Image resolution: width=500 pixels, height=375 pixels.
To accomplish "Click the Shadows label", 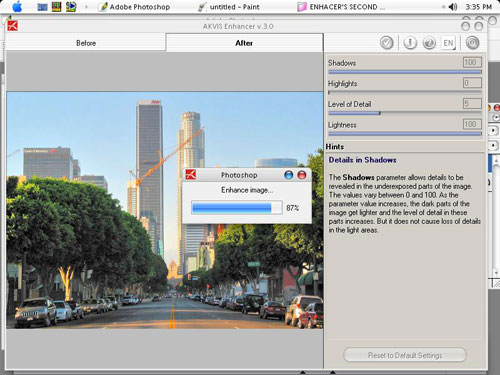I will (x=342, y=63).
